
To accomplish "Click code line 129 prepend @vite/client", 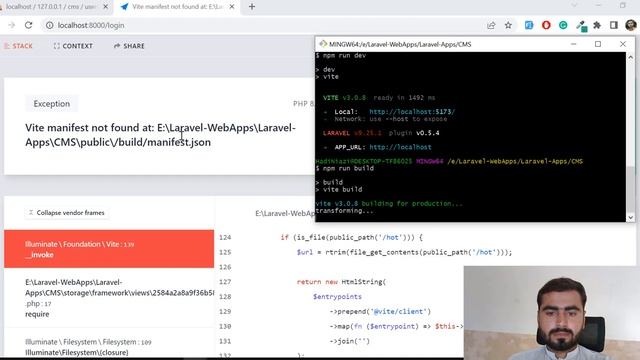I will click(x=380, y=311).
